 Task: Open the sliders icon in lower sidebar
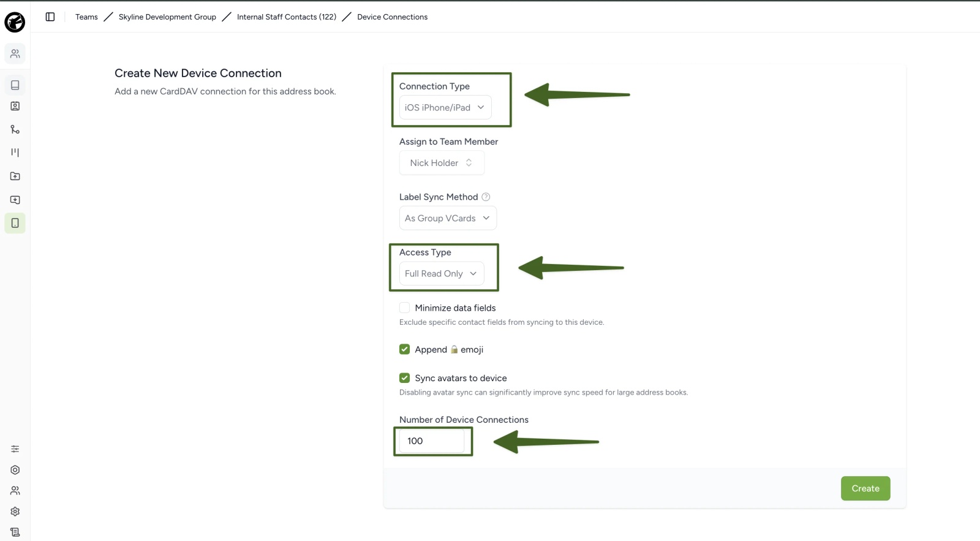pyautogui.click(x=15, y=449)
